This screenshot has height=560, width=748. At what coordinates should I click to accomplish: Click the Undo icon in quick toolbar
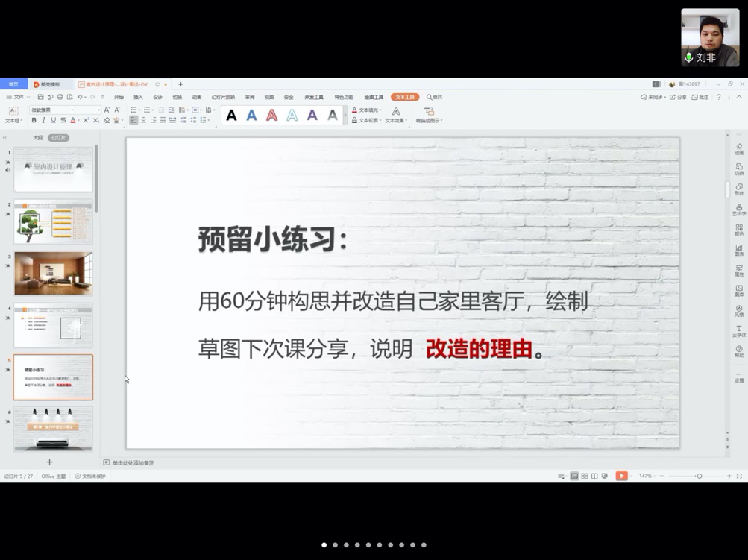click(x=80, y=97)
